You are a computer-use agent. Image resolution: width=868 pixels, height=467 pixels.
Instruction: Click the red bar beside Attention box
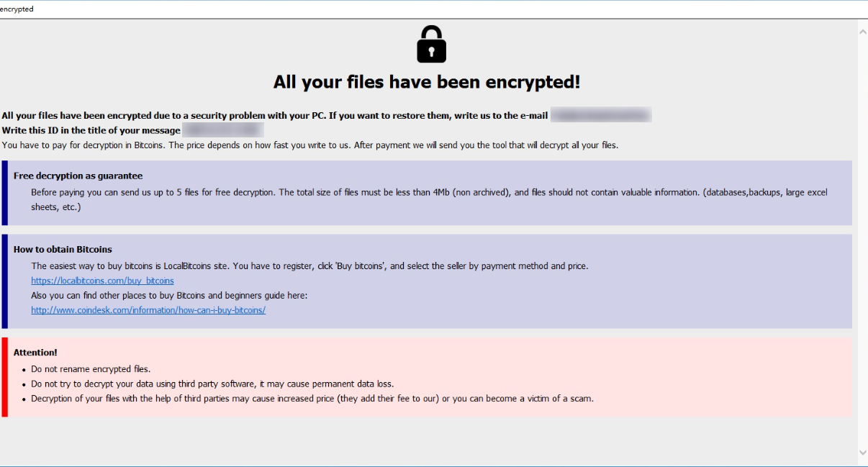pos(4,377)
